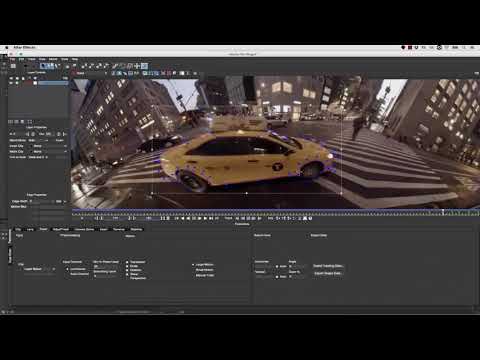
Task: Open the Insert Clip dropdown
Action: coord(50,146)
